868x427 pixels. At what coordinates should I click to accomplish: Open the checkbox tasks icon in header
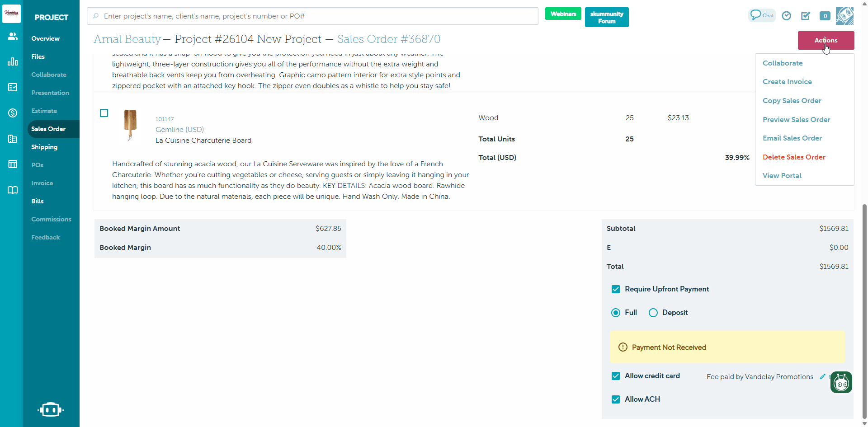[x=806, y=16]
